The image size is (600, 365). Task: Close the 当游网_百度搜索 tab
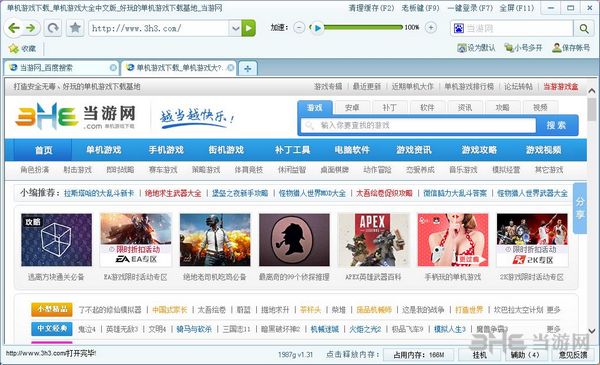pyautogui.click(x=113, y=68)
